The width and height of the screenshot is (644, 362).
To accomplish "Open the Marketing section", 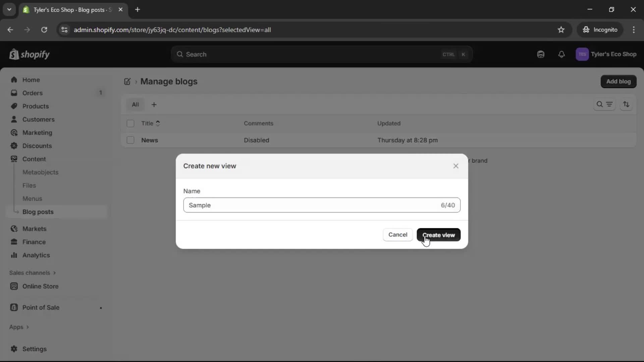I will point(37,132).
